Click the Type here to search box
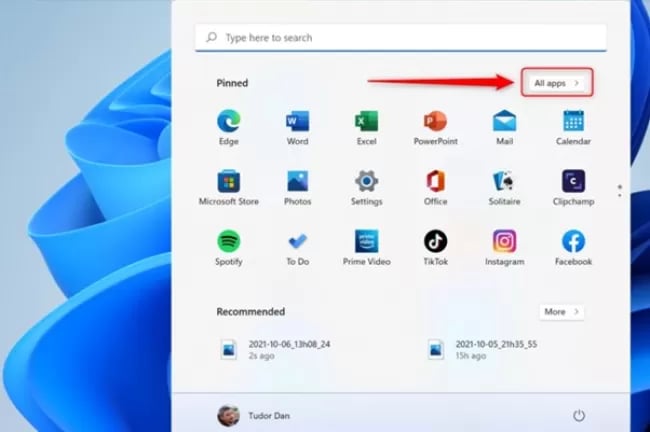 coord(401,38)
